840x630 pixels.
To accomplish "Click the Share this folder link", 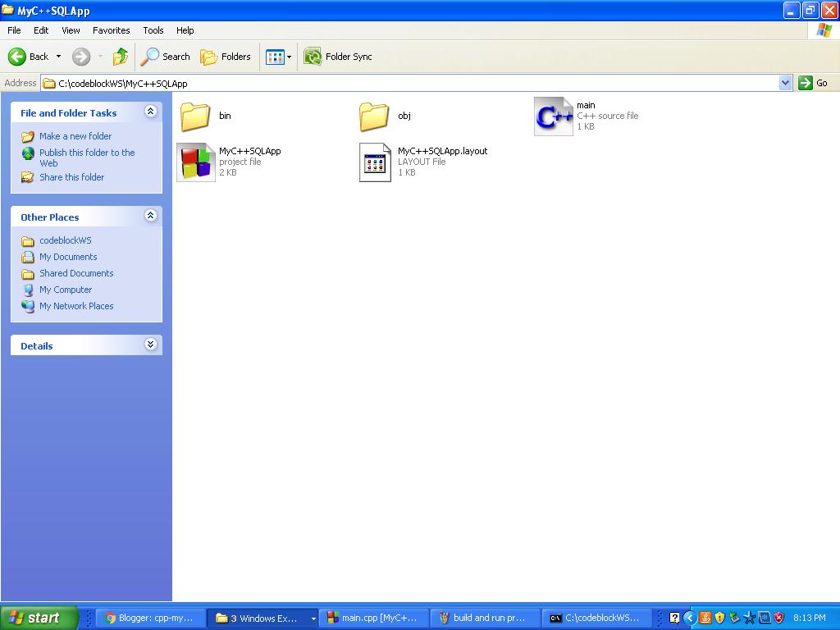I will coord(71,177).
